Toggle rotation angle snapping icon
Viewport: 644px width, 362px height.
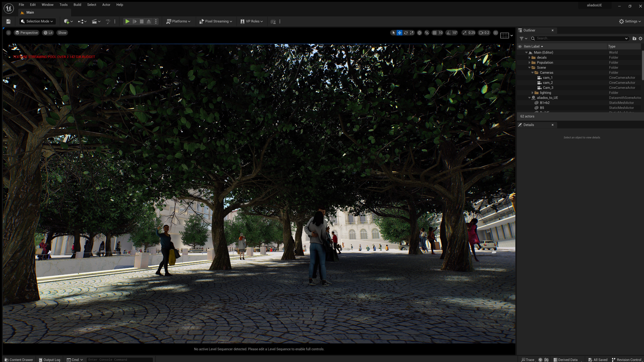(x=449, y=33)
